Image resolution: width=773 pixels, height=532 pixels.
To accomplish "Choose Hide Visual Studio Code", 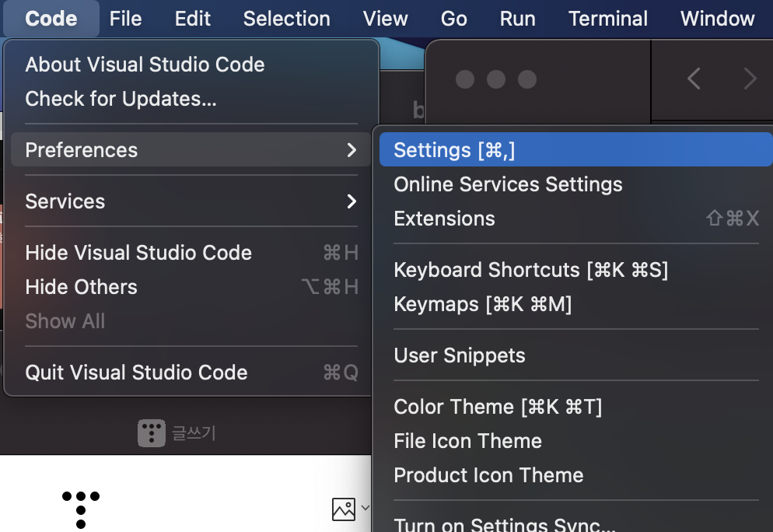I will coord(191,253).
